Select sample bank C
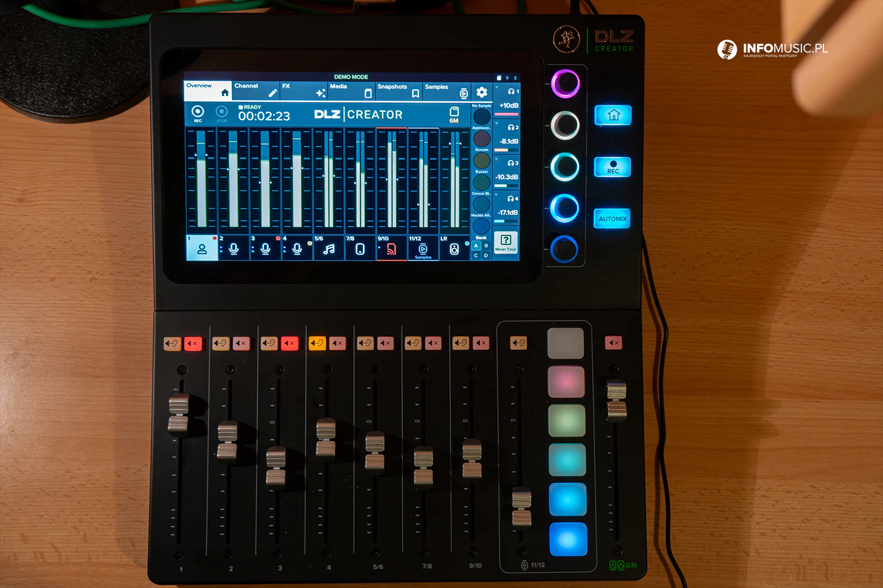 476,255
